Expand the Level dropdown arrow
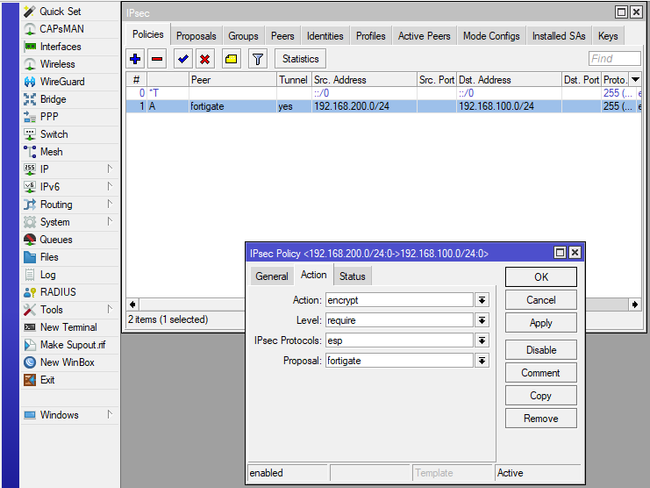 pos(482,320)
